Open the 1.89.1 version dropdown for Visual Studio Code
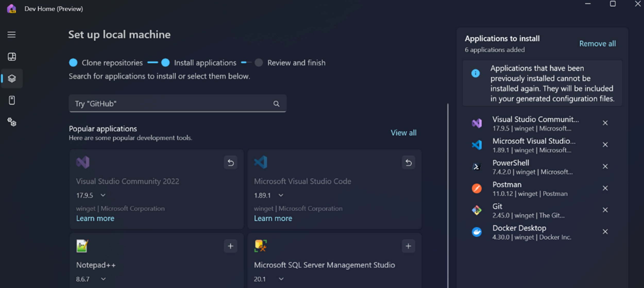Screen dimensions: 644x288 point(281,195)
